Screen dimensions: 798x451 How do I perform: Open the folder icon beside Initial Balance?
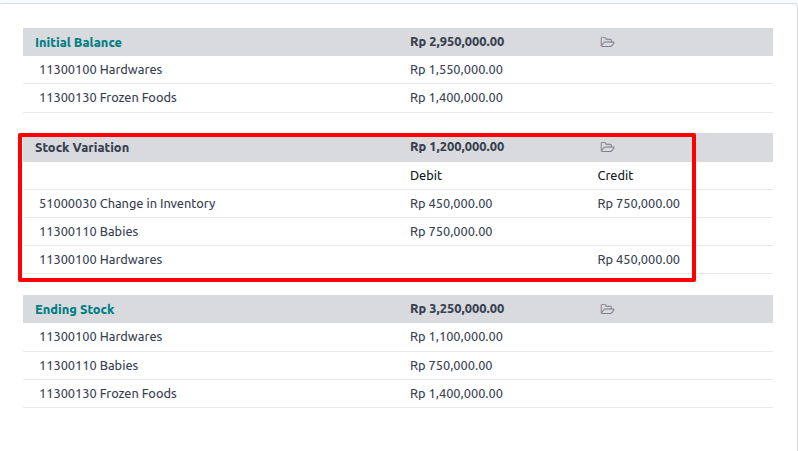tap(607, 42)
